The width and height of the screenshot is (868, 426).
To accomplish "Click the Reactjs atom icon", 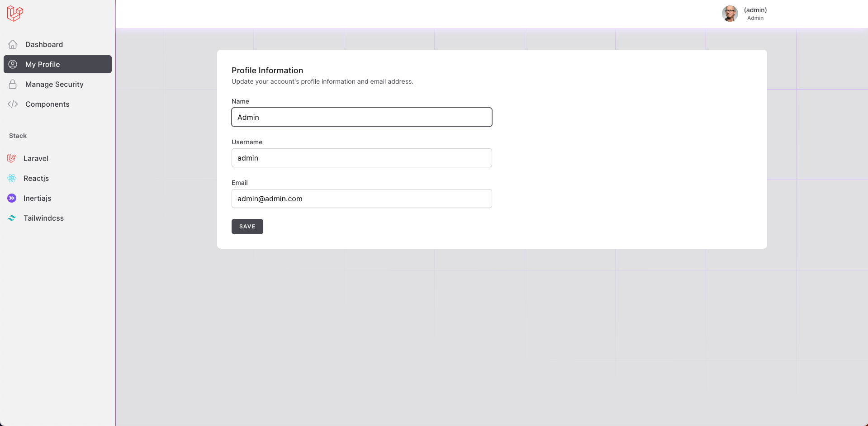I will coord(12,178).
